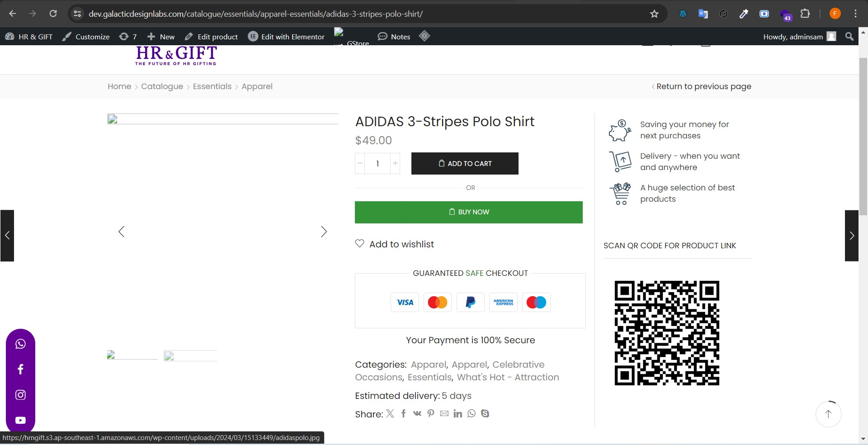Click the quantity input field

pyautogui.click(x=377, y=163)
